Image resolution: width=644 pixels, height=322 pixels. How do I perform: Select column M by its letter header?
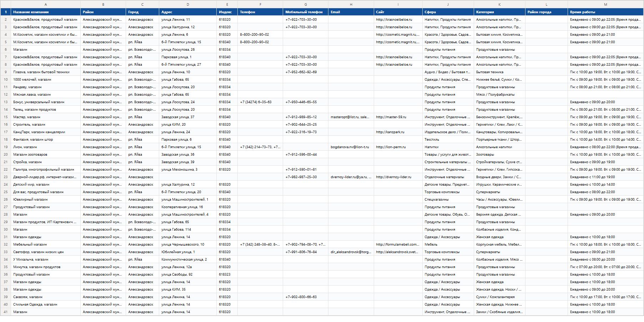pos(605,4)
